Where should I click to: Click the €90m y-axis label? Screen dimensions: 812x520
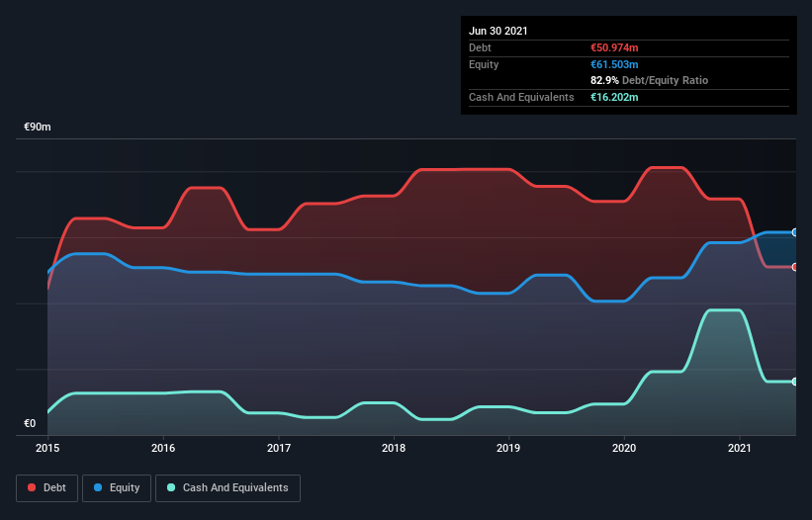pyautogui.click(x=38, y=127)
